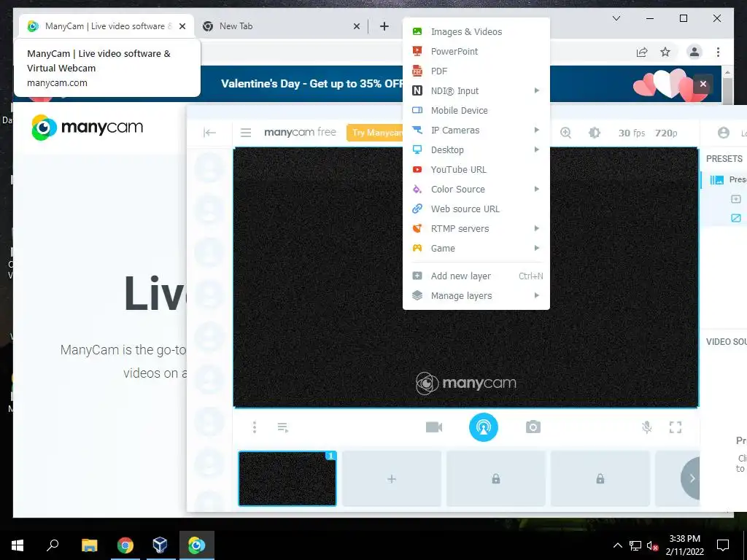Open File Explorer from taskbar
This screenshot has width=747, height=560.
point(90,545)
